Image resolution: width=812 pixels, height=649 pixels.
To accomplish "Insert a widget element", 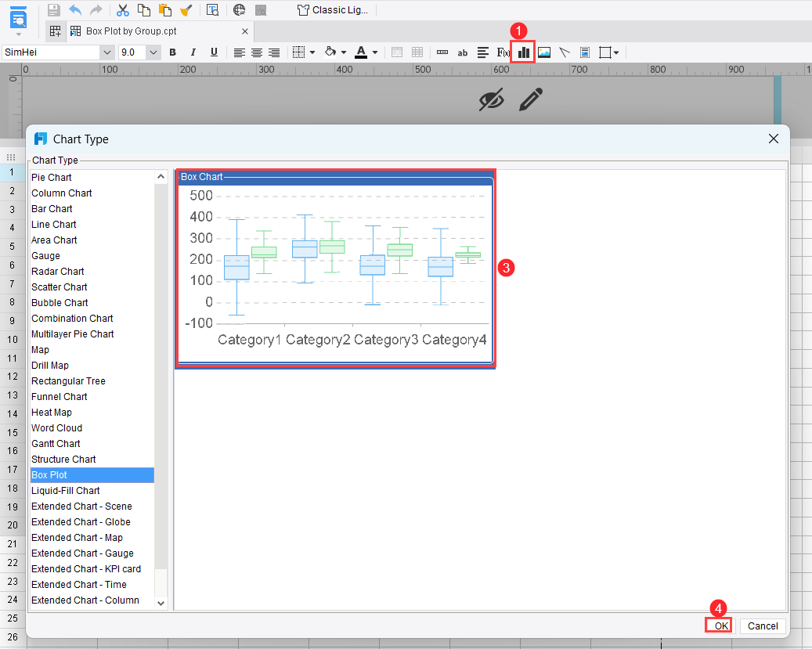I will tap(442, 52).
